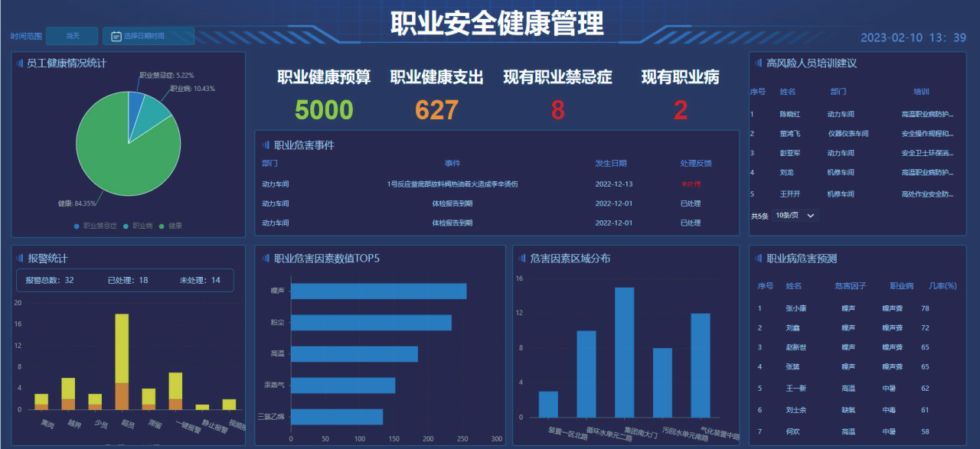Toggle 健康 legend item in pie chart
The image size is (980, 449).
(x=171, y=226)
